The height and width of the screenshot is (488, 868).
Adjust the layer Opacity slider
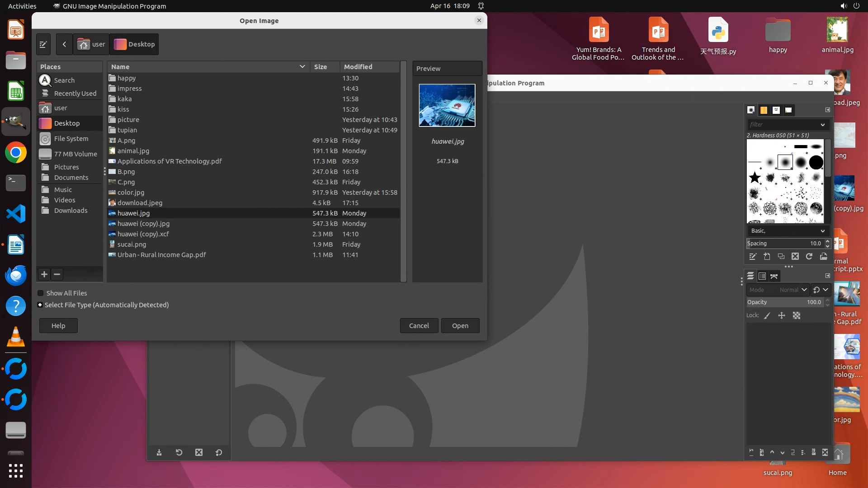point(784,302)
